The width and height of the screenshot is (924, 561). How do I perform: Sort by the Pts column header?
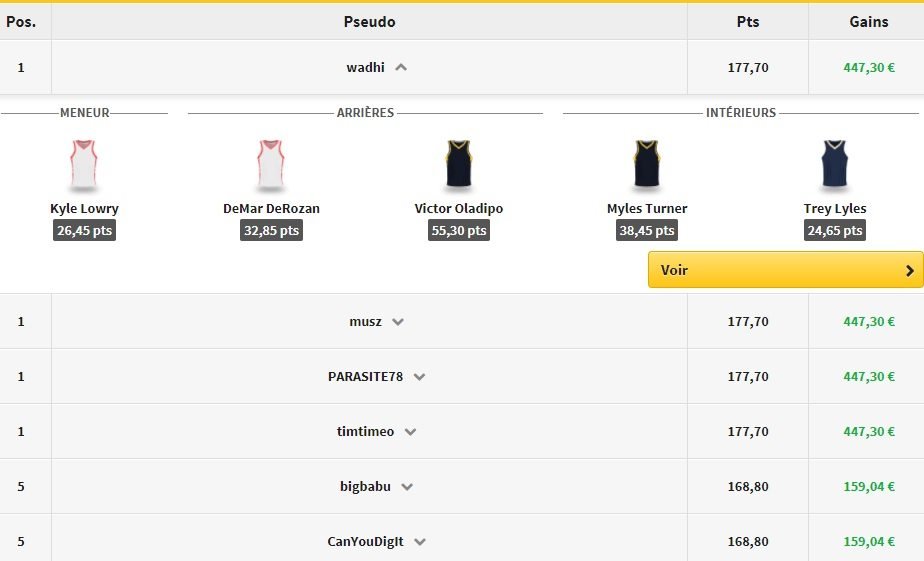(747, 22)
